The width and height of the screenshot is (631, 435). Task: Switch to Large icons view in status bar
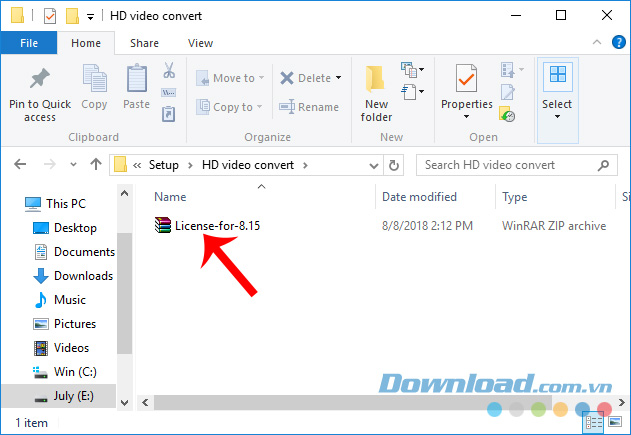point(615,422)
